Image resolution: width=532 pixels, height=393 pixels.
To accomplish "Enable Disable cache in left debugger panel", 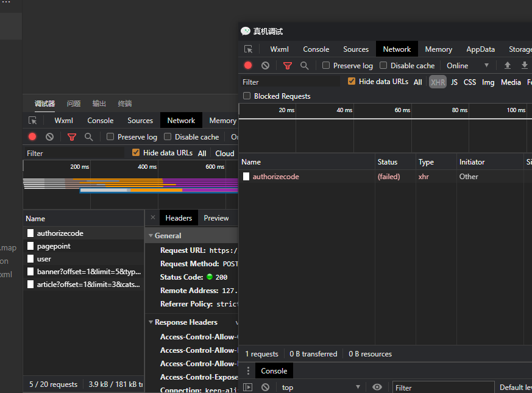I will [x=167, y=136].
